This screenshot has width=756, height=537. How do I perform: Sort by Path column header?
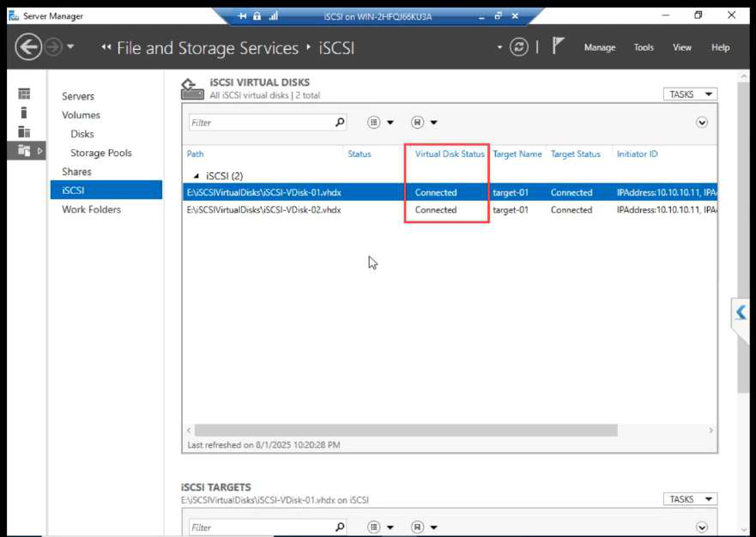pos(196,154)
